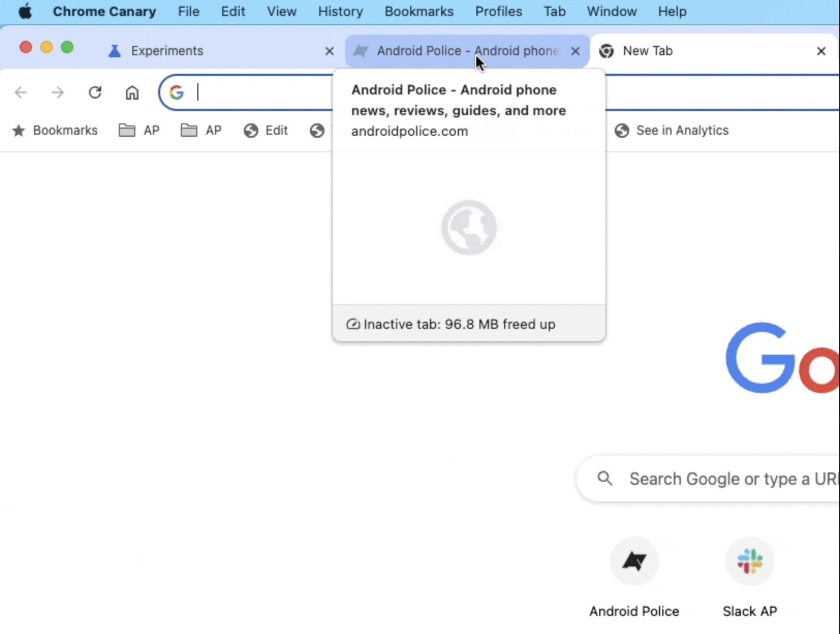
Task: Close the New Tab tab
Action: 821,51
